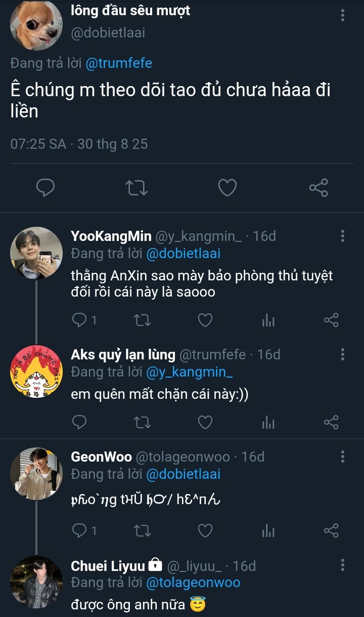Open more options on the main tweet
Image resolution: width=364 pixels, height=617 pixels.
click(x=343, y=15)
